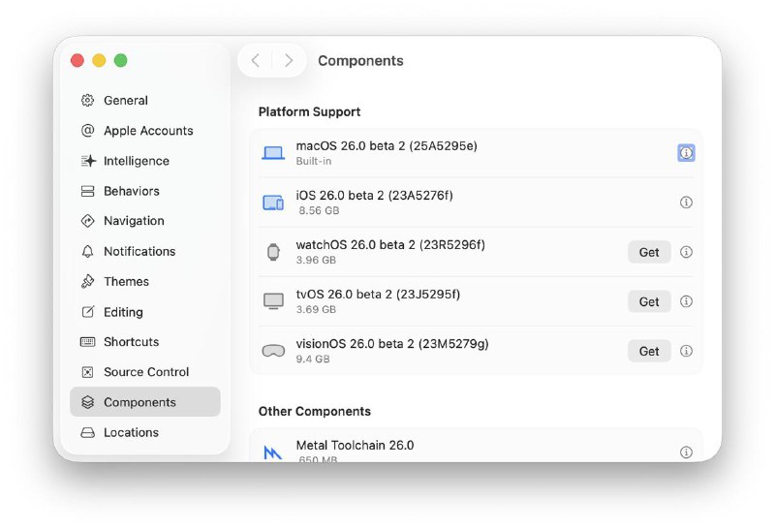Download tvOS 26.0 beta 2 with Get
This screenshot has height=532, width=775.
[649, 301]
